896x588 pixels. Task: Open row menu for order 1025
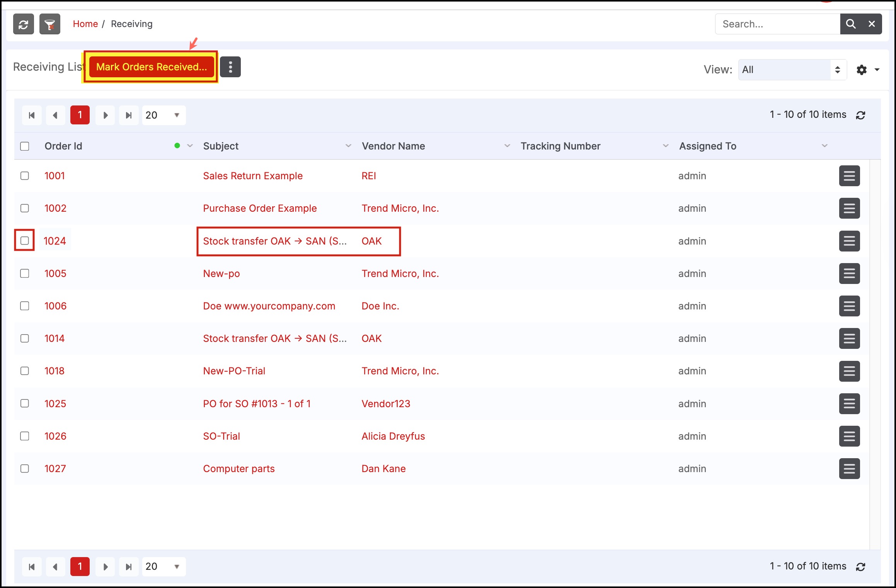click(850, 404)
